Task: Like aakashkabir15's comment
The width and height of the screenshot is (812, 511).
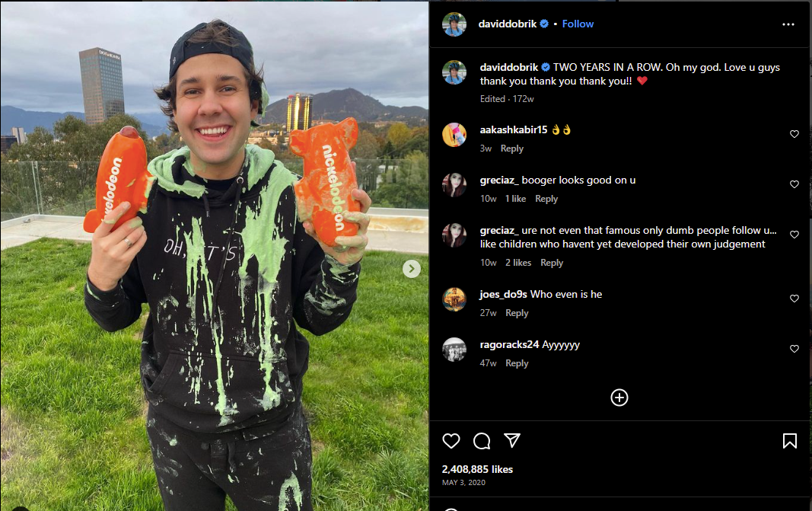Action: pyautogui.click(x=794, y=134)
